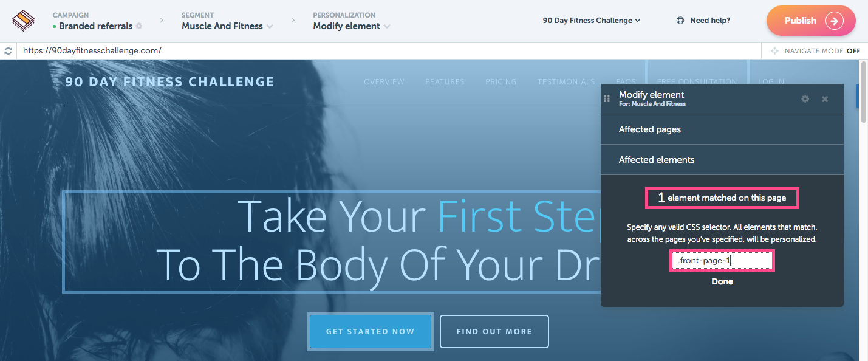Open the Modify element panel's settings gear
Viewport: 868px width, 361px height.
click(805, 98)
